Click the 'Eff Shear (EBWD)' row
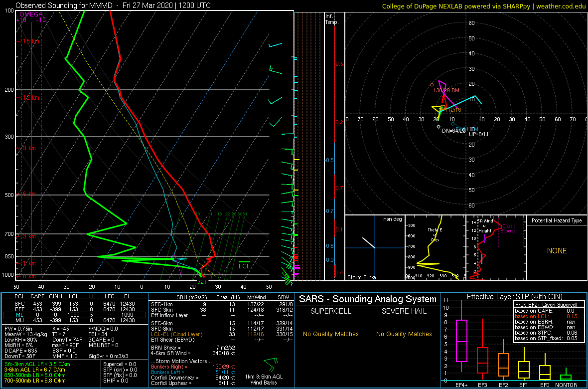The image size is (588, 389). point(222,340)
